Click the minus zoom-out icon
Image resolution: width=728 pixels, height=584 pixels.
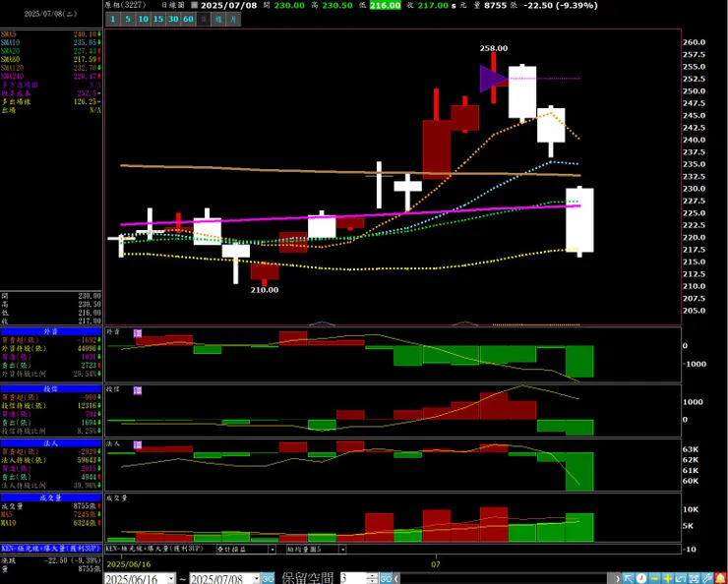pyautogui.click(x=654, y=578)
